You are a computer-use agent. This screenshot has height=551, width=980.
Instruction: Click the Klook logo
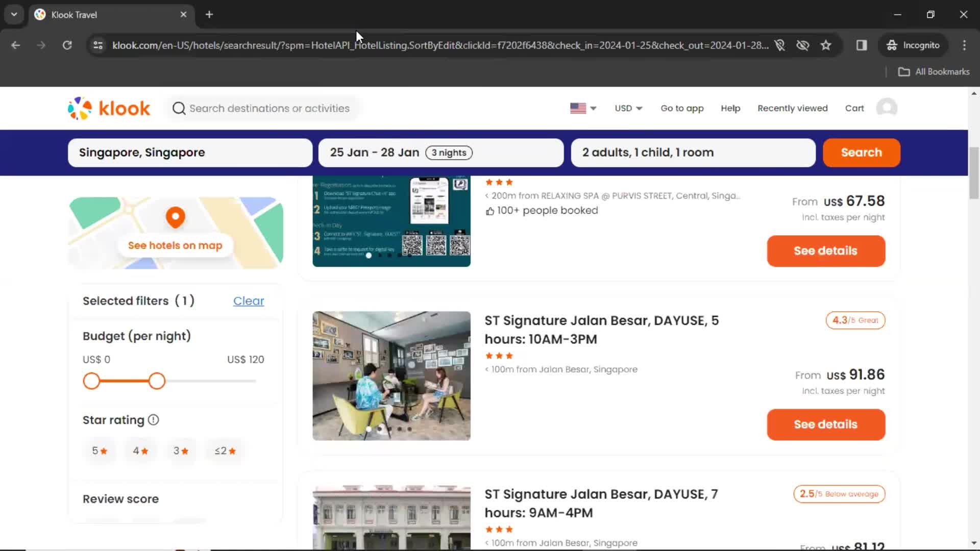(109, 108)
